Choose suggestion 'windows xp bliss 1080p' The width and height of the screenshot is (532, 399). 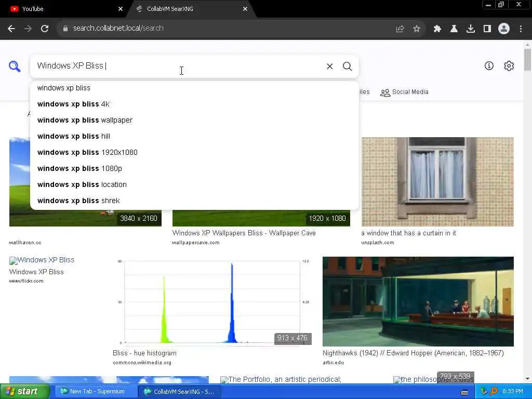(x=194, y=169)
